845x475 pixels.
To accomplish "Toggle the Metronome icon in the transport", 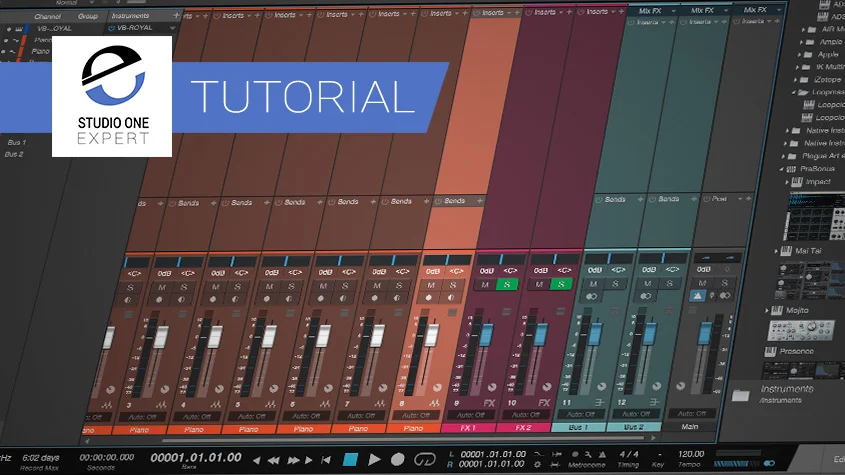I will pos(602,455).
